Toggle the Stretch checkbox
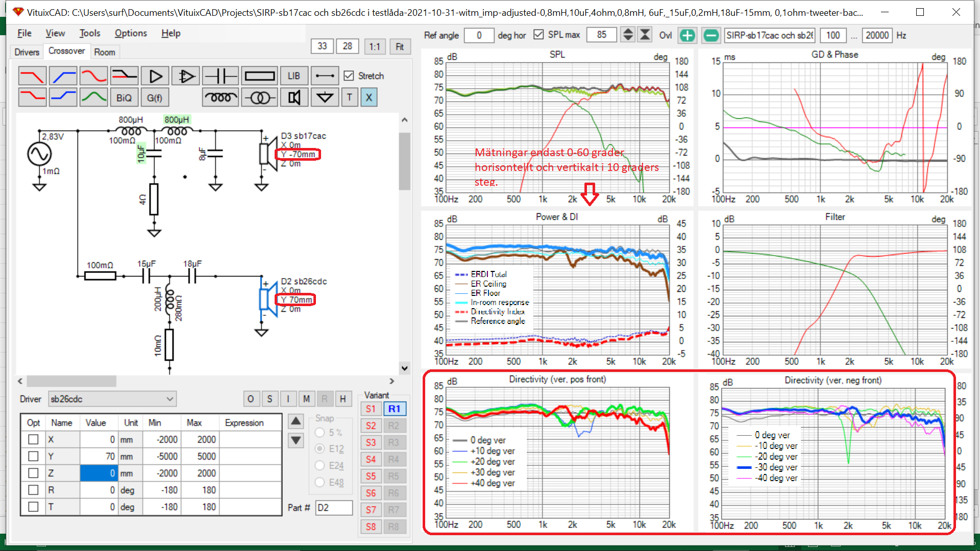The height and width of the screenshot is (551, 980). (x=349, y=76)
